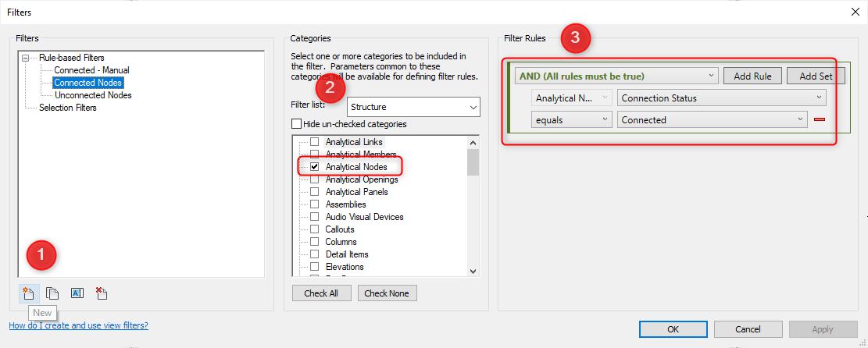Click the New filter icon
The image size is (868, 348).
coord(29,293)
